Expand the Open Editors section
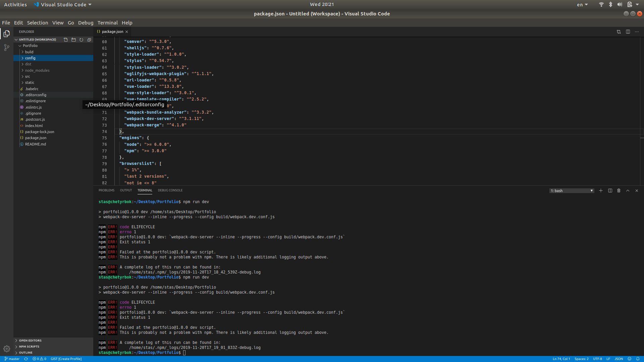Image resolution: width=644 pixels, height=362 pixels. 53,341
